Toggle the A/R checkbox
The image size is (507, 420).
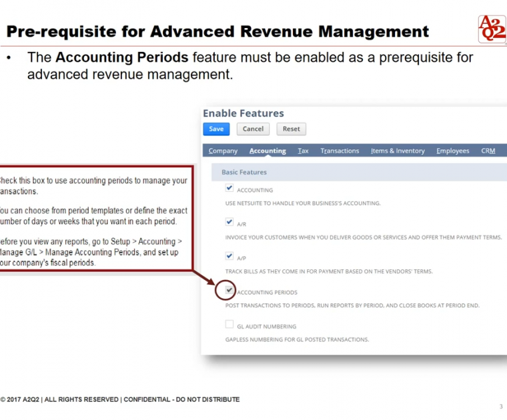click(x=229, y=223)
